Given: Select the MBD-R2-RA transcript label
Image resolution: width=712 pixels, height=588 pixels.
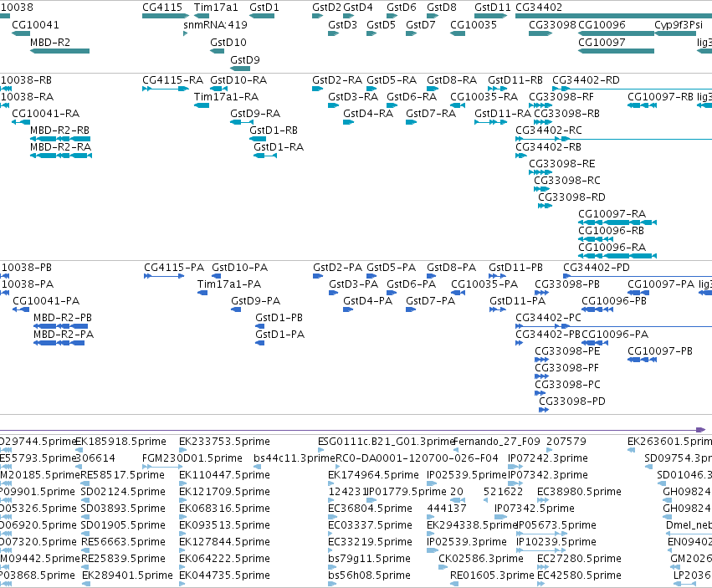Looking at the screenshot, I should point(60,147).
